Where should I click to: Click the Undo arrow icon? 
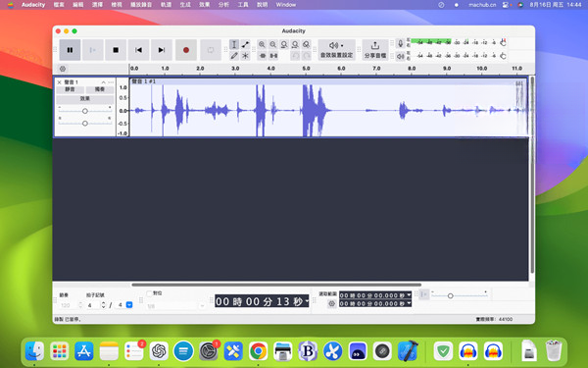[296, 56]
